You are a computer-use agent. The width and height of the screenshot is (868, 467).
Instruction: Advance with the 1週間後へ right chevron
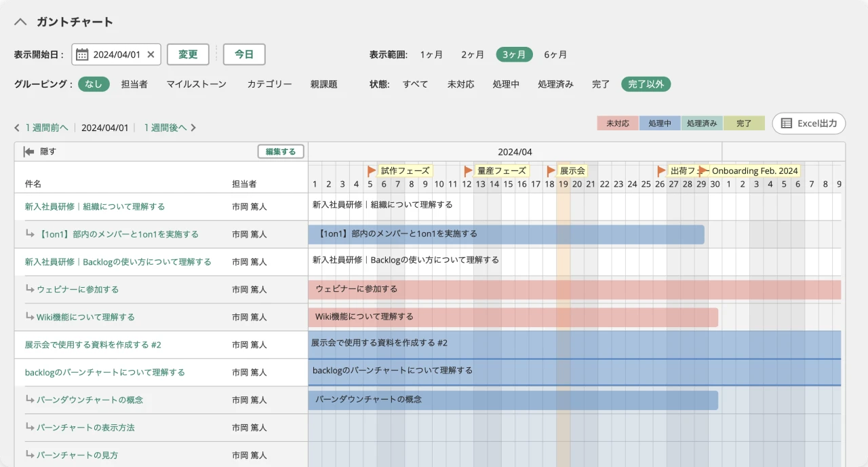tap(193, 128)
